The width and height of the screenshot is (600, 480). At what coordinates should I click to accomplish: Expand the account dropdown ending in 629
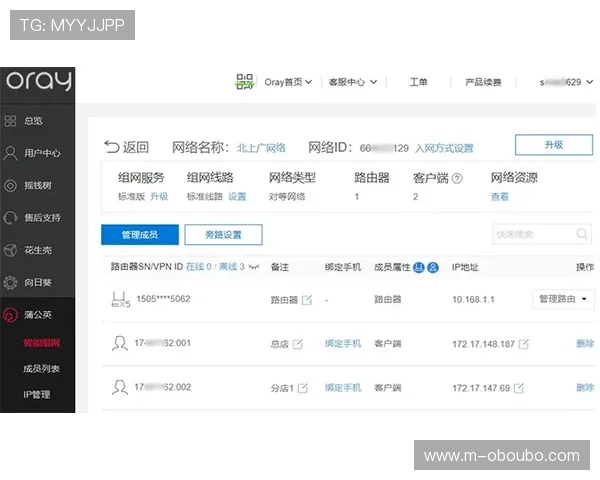566,82
